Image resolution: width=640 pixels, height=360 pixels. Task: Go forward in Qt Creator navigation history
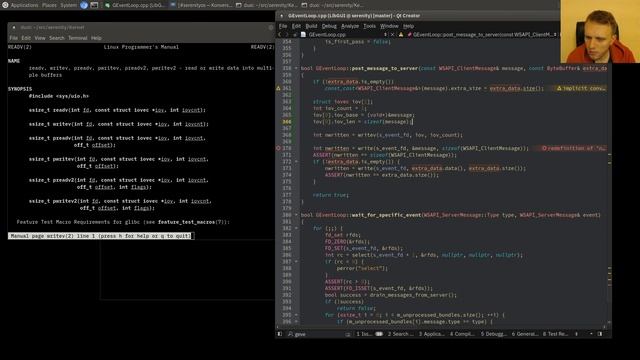pyautogui.click(x=287, y=35)
